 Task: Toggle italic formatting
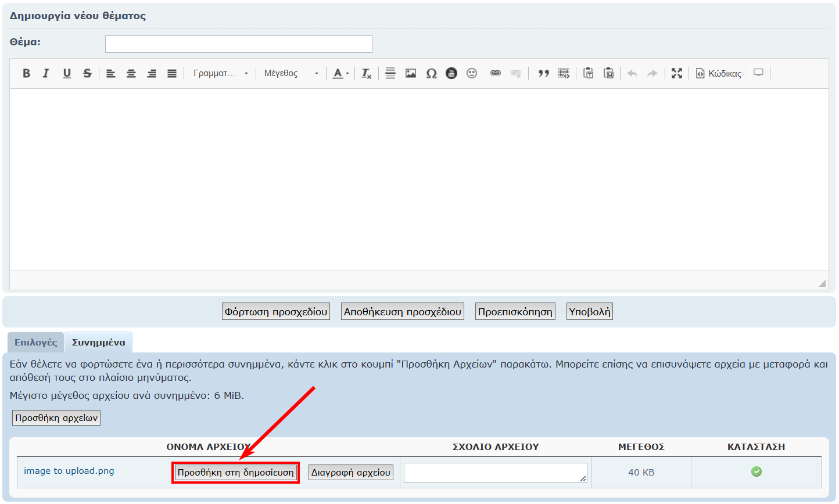[46, 73]
